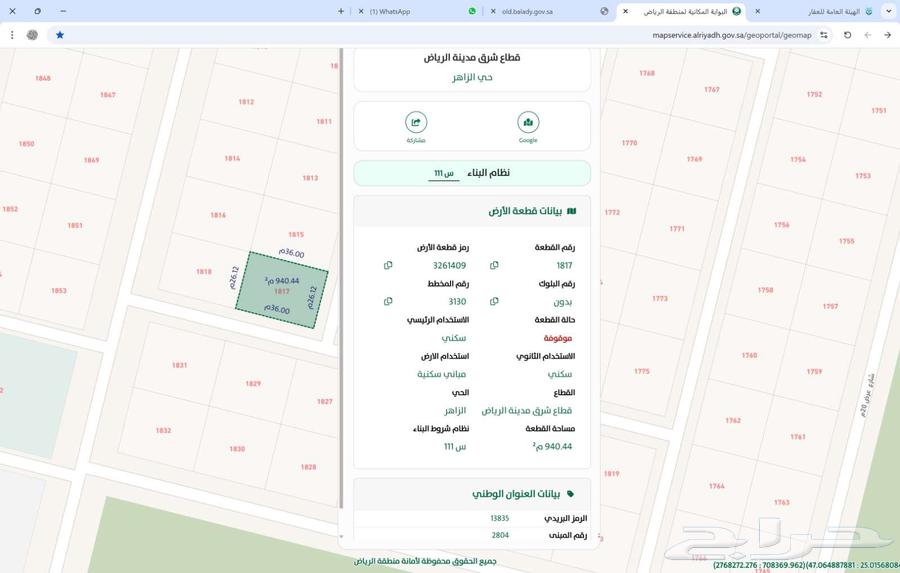Open a new browser tab
This screenshot has height=573, width=900.
pos(341,11)
